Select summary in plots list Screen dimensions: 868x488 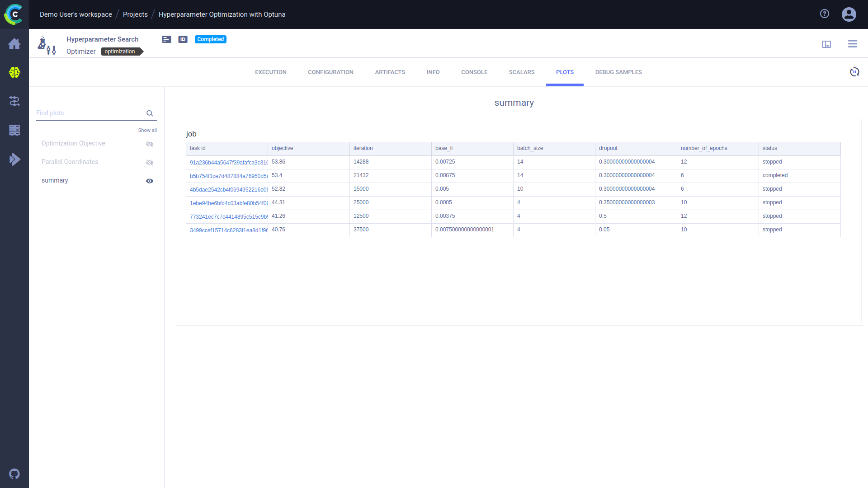tap(55, 180)
